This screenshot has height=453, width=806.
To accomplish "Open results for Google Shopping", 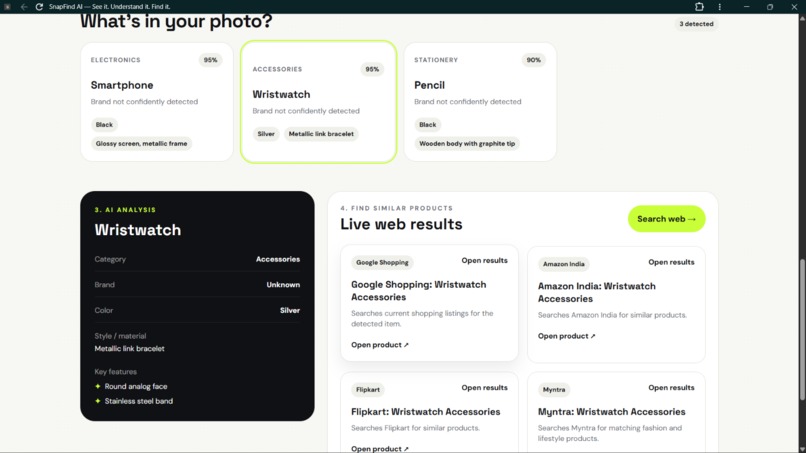I will [x=484, y=261].
